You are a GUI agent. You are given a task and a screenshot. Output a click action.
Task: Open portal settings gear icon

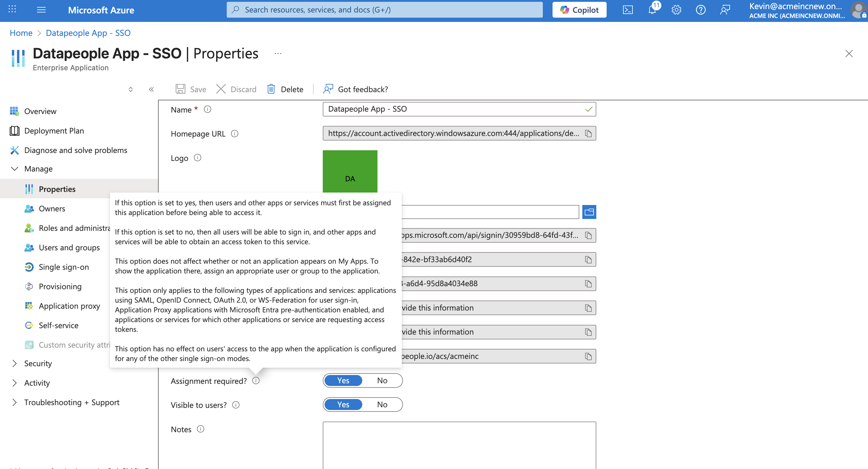(676, 10)
